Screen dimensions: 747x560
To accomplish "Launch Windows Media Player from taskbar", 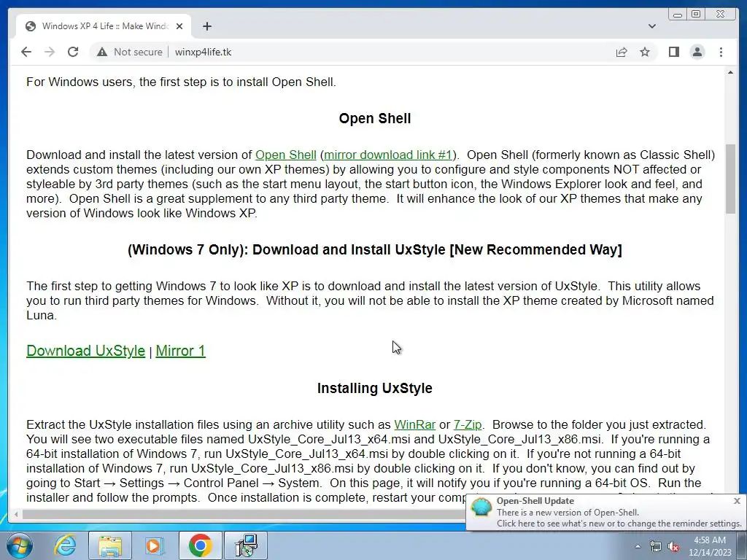I will pos(155,545).
